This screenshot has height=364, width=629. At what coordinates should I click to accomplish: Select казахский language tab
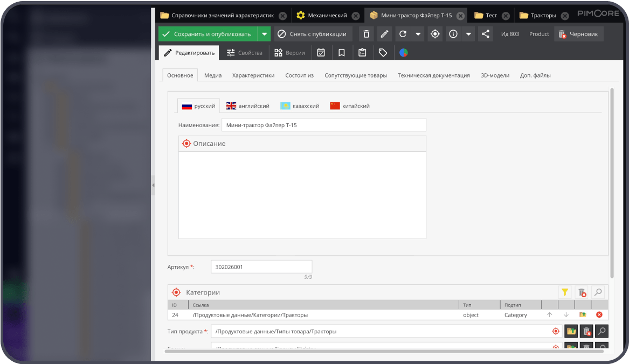[300, 106]
